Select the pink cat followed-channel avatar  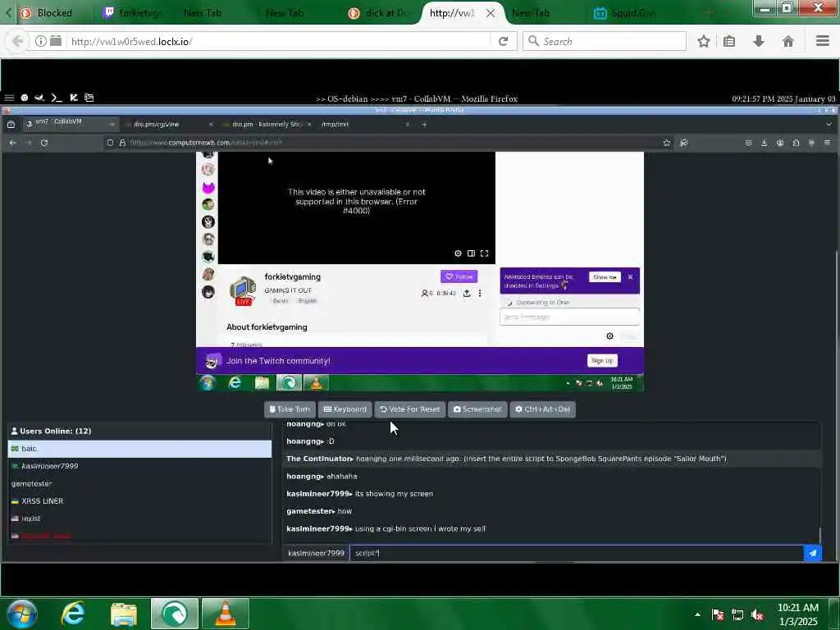point(208,188)
